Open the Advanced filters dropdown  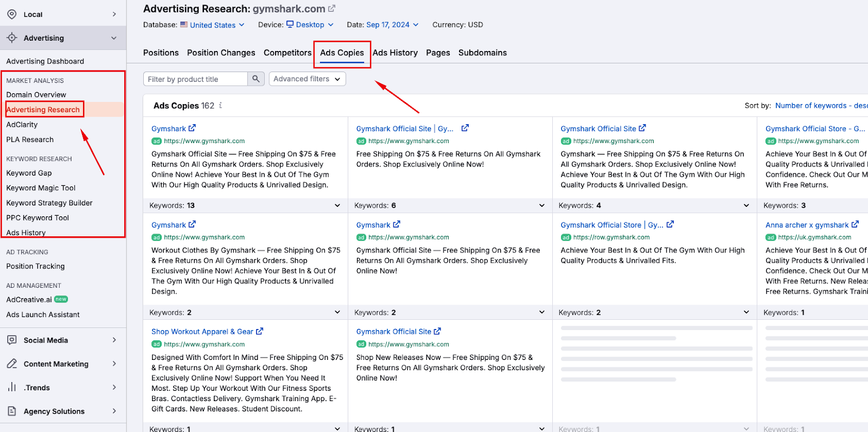[308, 79]
